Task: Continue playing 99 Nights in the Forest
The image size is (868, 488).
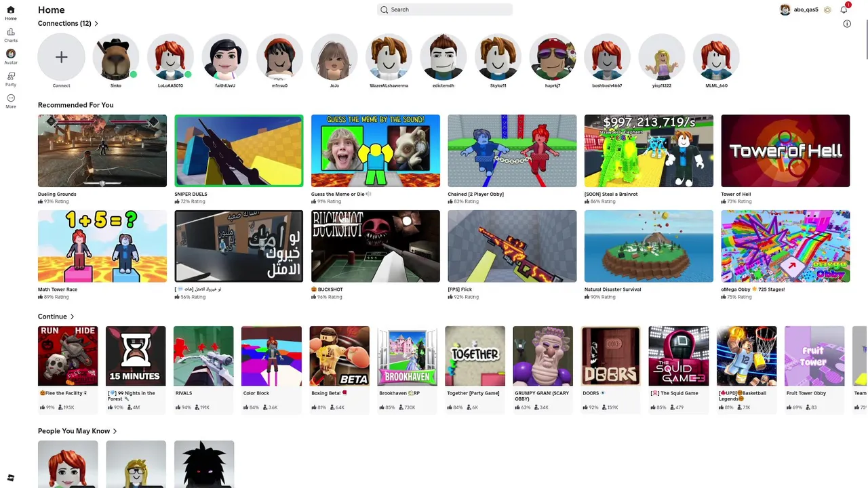Action: pos(136,356)
